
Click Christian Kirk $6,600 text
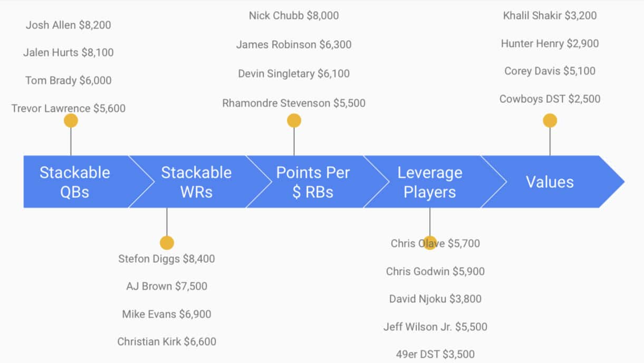(x=167, y=341)
